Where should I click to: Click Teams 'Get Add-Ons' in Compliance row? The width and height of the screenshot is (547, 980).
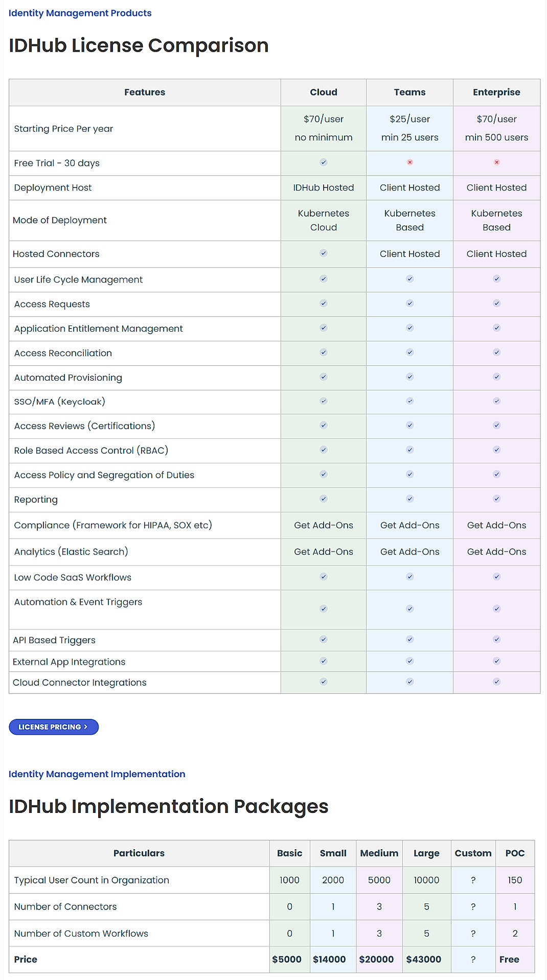tap(410, 525)
